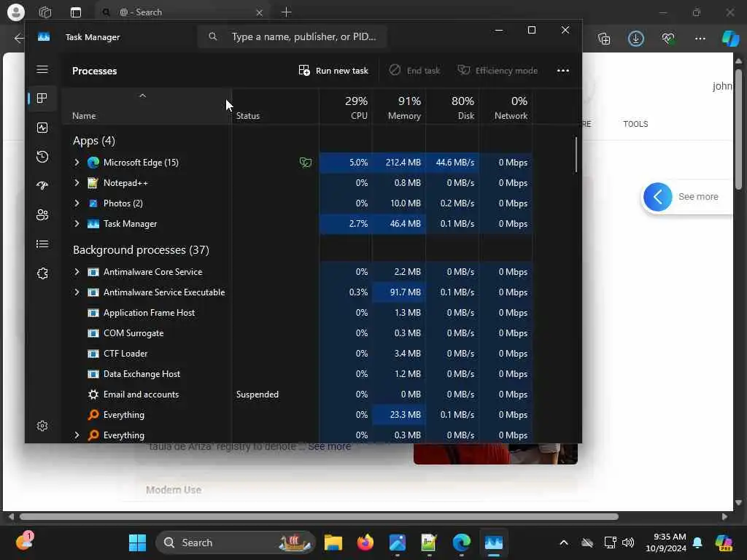Open the Users page icon in sidebar
The height and width of the screenshot is (560, 747).
pos(42,215)
